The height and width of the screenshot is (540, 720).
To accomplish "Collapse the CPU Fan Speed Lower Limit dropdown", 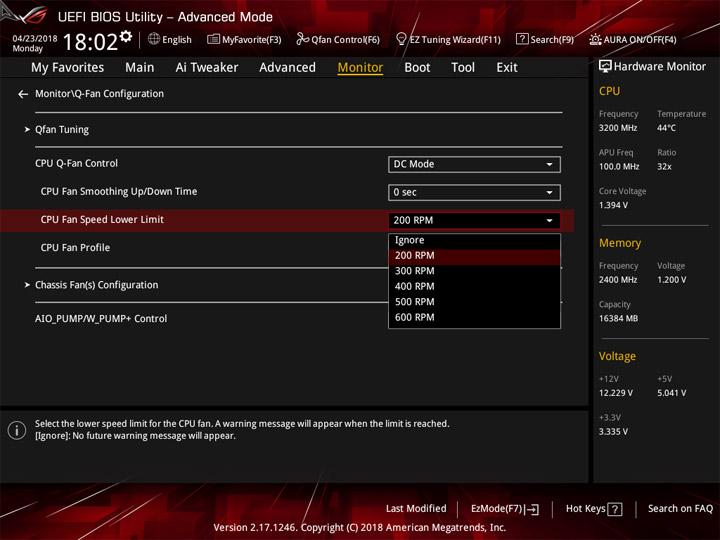I will click(x=474, y=220).
